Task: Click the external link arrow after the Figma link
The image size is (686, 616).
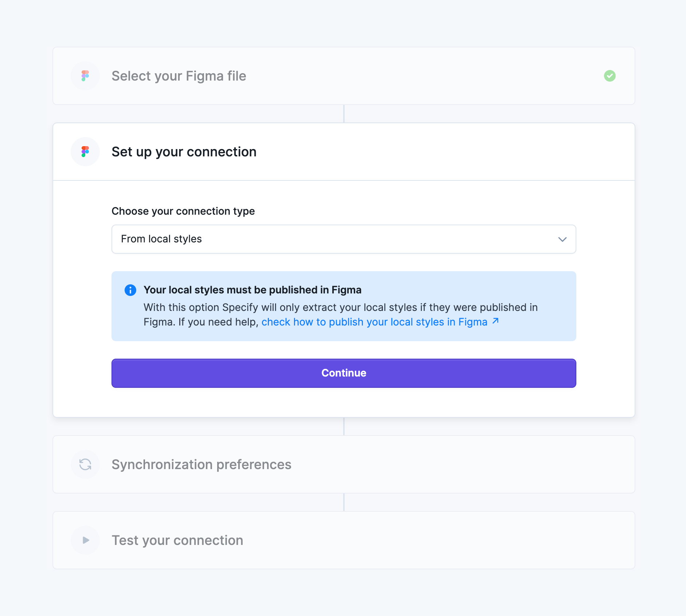Action: click(x=495, y=321)
